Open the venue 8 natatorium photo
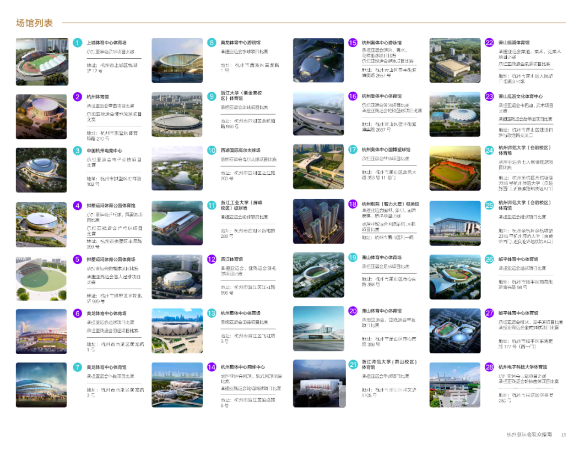 177,60
